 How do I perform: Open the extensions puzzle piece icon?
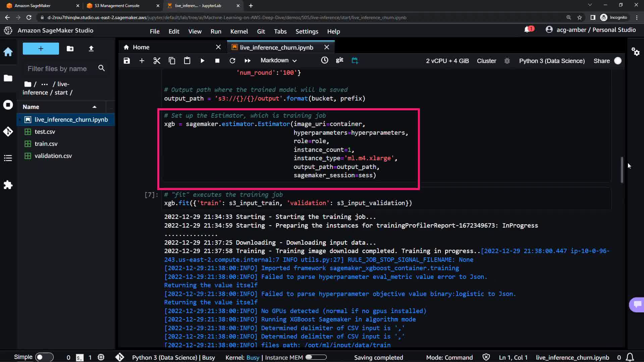pyautogui.click(x=8, y=185)
